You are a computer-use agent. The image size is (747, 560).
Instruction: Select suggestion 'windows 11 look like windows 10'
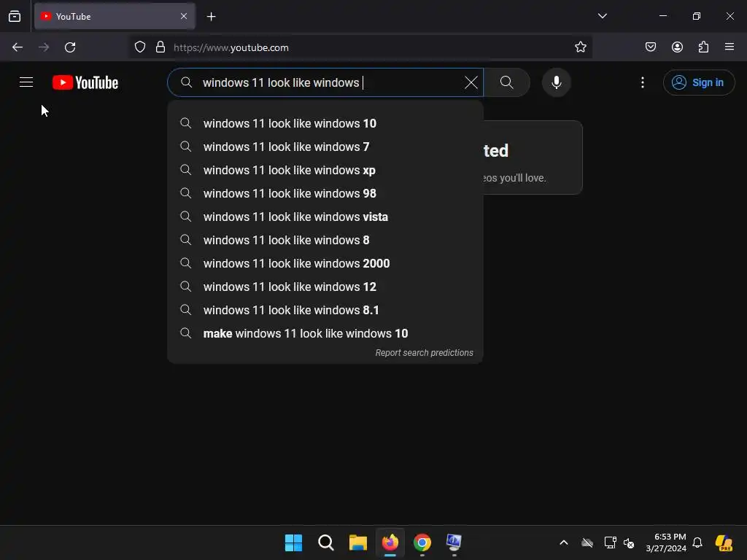tap(325, 123)
